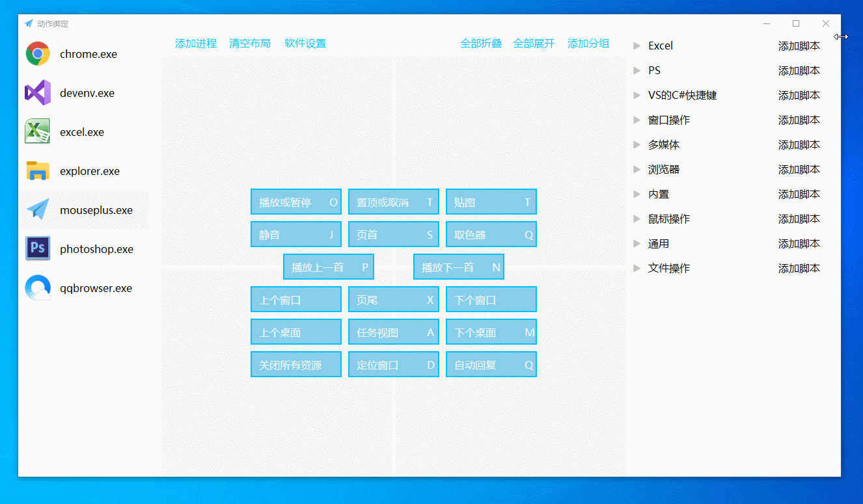The image size is (863, 504).
Task: Select the excel.exe app icon
Action: click(38, 132)
